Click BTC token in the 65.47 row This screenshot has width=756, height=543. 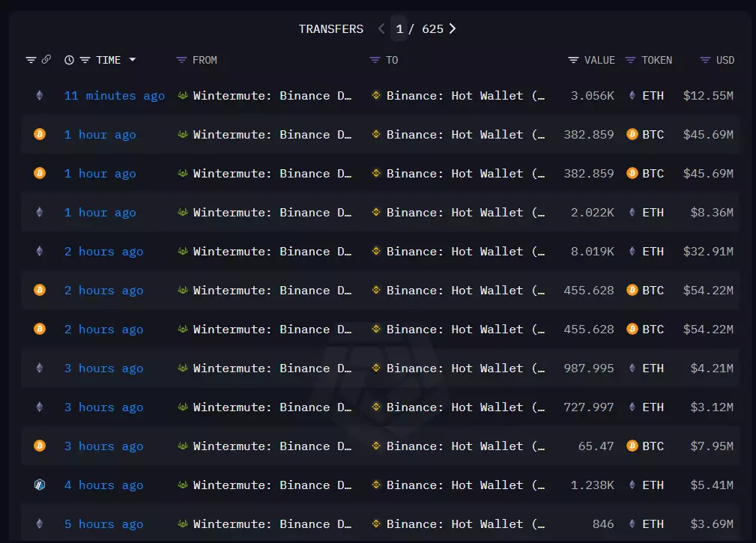point(645,446)
